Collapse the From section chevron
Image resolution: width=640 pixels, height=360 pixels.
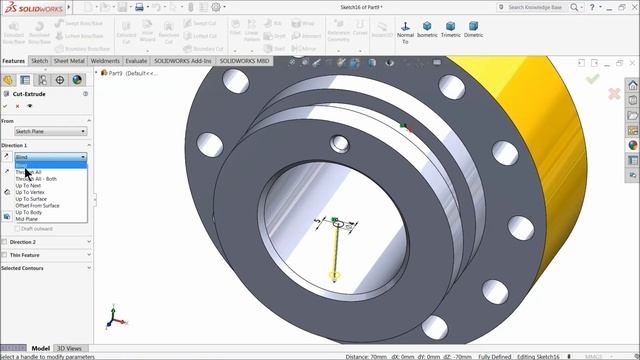pos(89,121)
